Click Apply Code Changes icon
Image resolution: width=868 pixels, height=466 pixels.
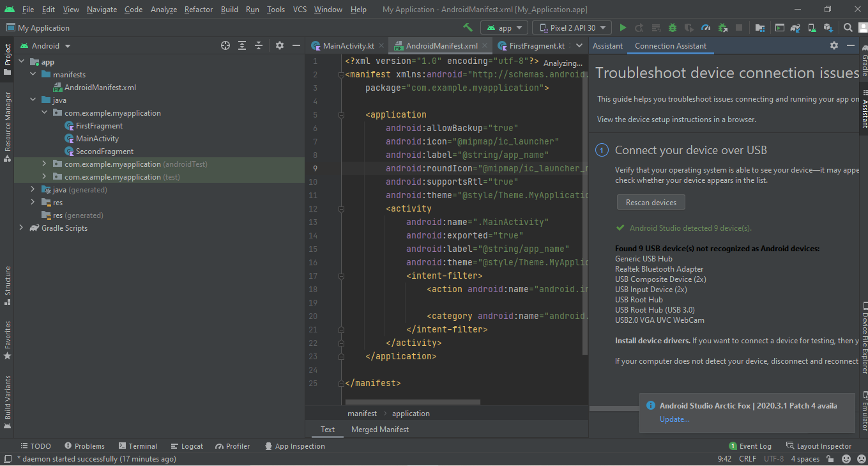656,27
